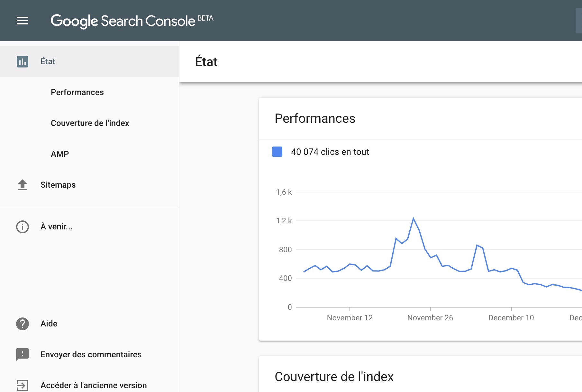Click the old version exit arrow icon
Screen dimensions: 582x392
click(23, 385)
